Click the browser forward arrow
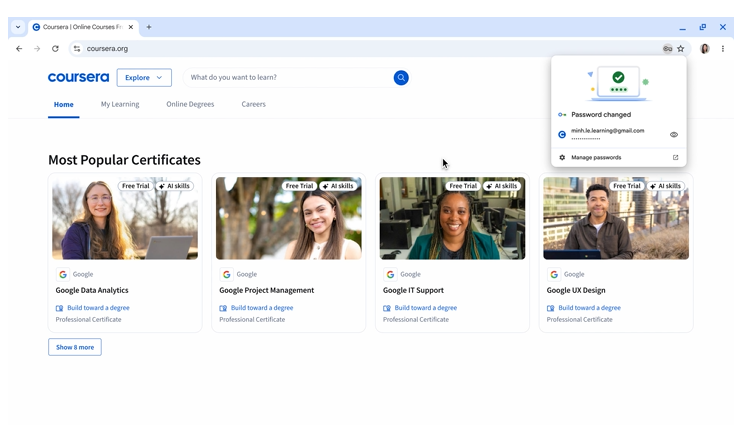 [37, 48]
